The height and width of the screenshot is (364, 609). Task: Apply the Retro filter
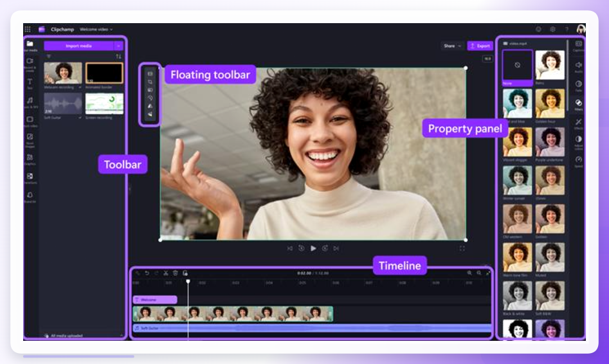click(550, 65)
